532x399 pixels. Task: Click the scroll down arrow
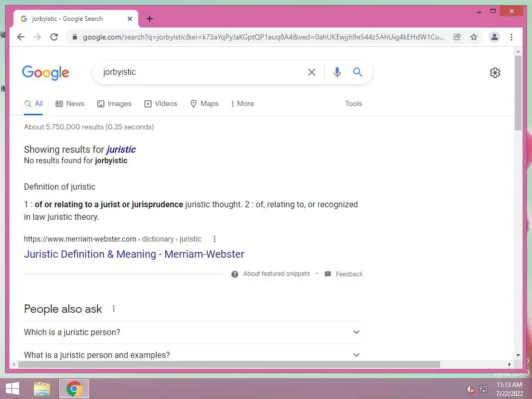point(518,355)
